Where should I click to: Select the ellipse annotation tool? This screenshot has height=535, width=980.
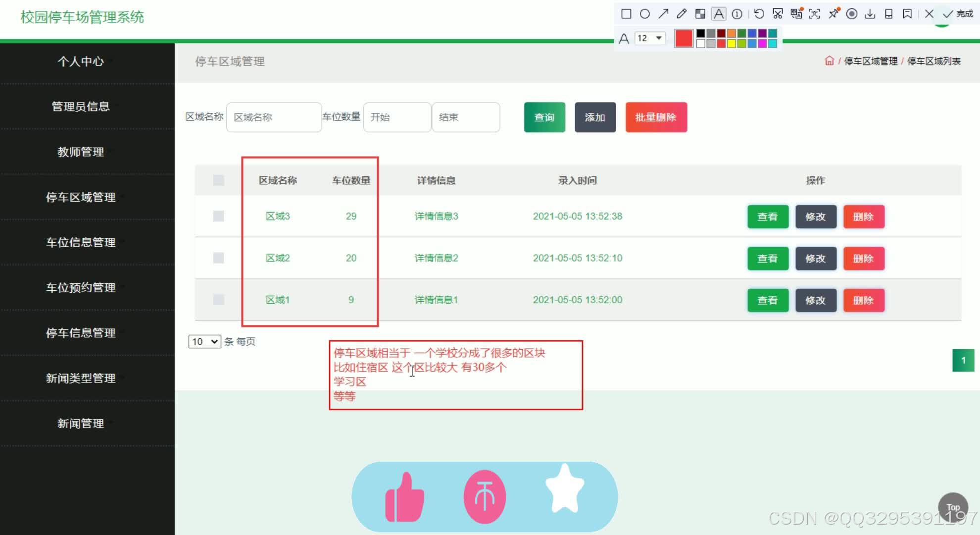point(644,14)
